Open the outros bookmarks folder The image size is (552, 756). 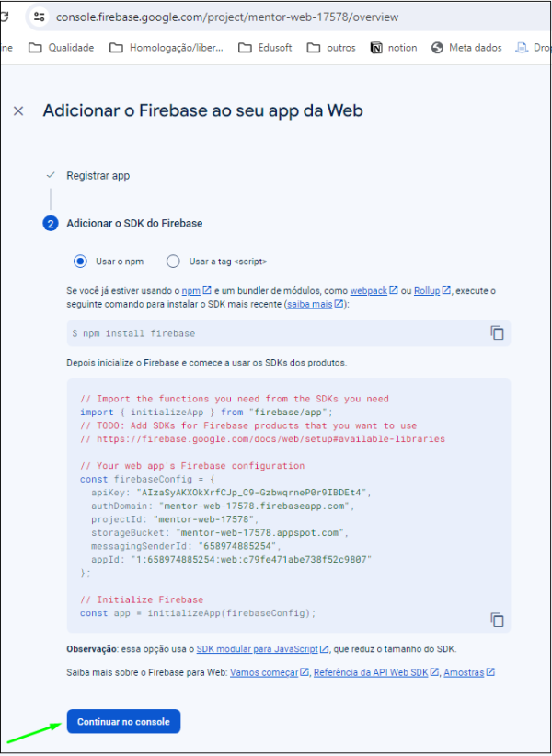(x=331, y=48)
